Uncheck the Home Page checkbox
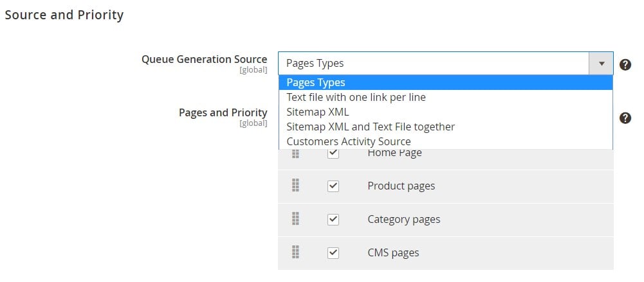Viewport: 644px width, 282px height. tap(333, 153)
